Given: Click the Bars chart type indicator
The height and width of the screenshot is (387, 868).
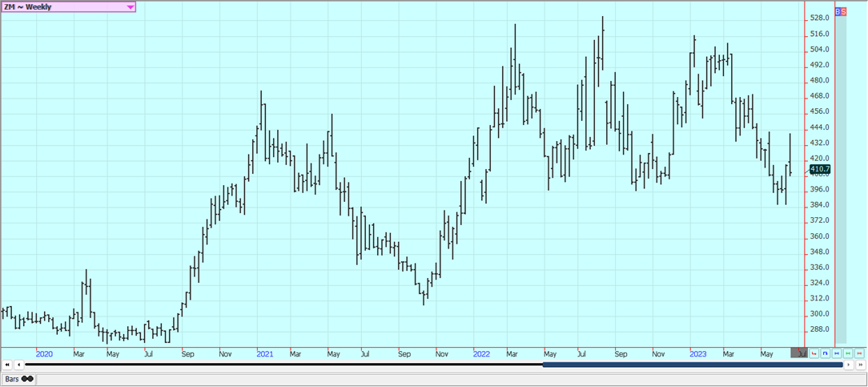Looking at the screenshot, I should tap(18, 379).
